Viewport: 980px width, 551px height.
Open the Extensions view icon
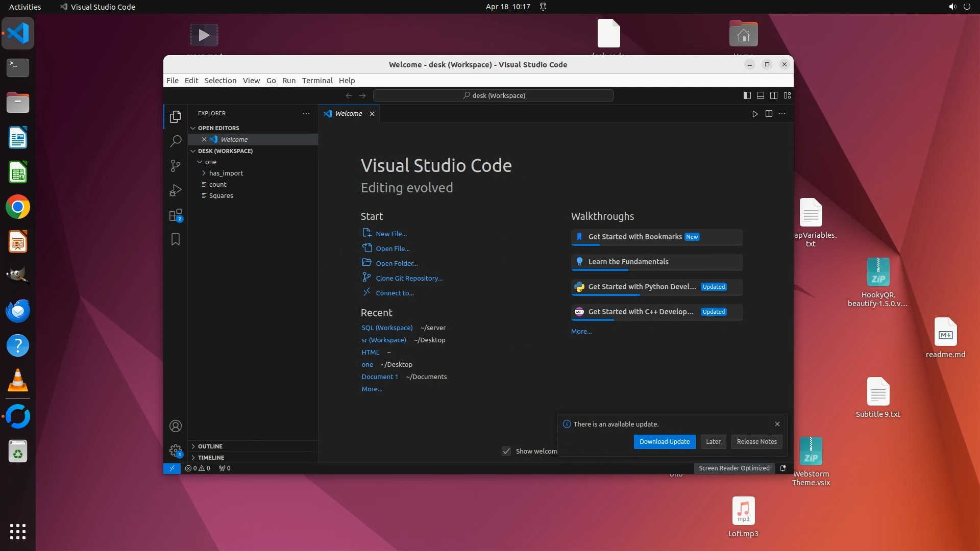(176, 215)
